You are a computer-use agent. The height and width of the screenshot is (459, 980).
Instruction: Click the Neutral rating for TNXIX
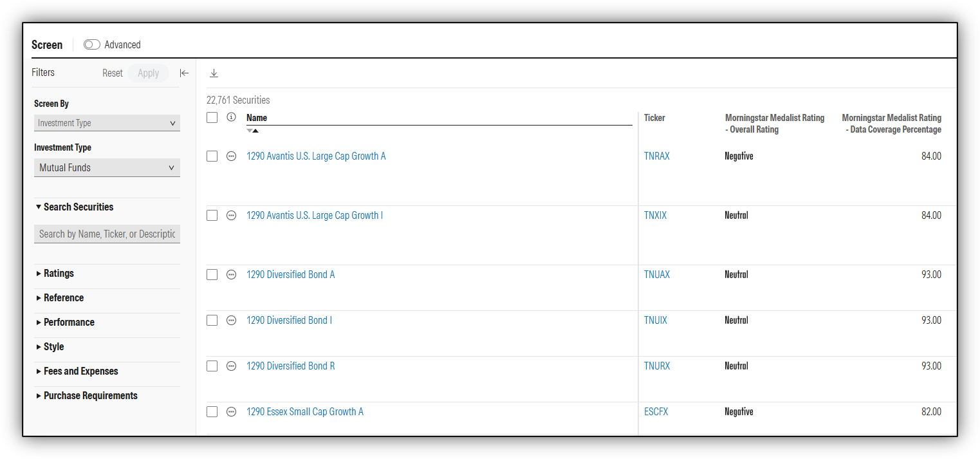pyautogui.click(x=737, y=216)
